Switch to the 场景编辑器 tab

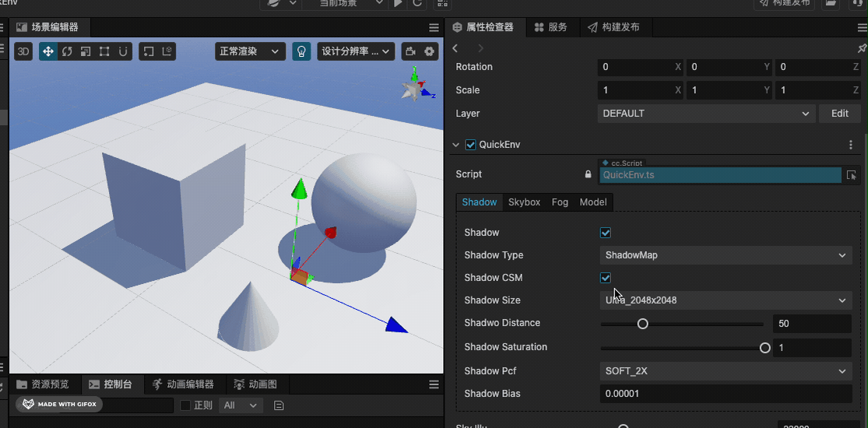[x=48, y=27]
